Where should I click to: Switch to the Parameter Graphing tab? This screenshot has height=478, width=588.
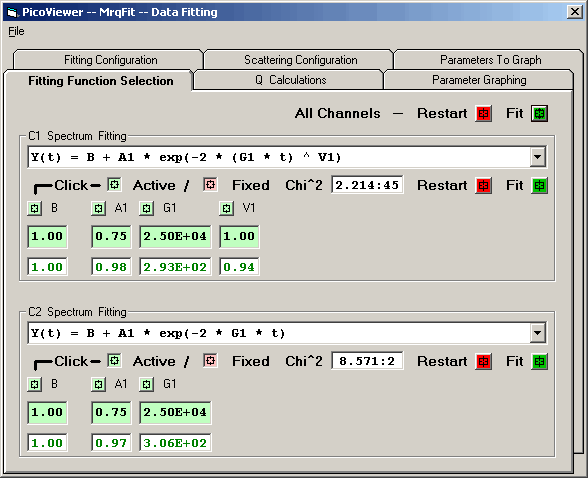tap(479, 80)
